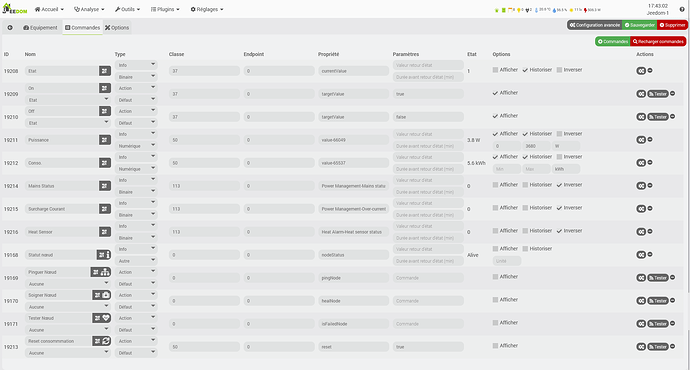
Task: Open the Action type dropdown for Off command
Action: click(136, 111)
